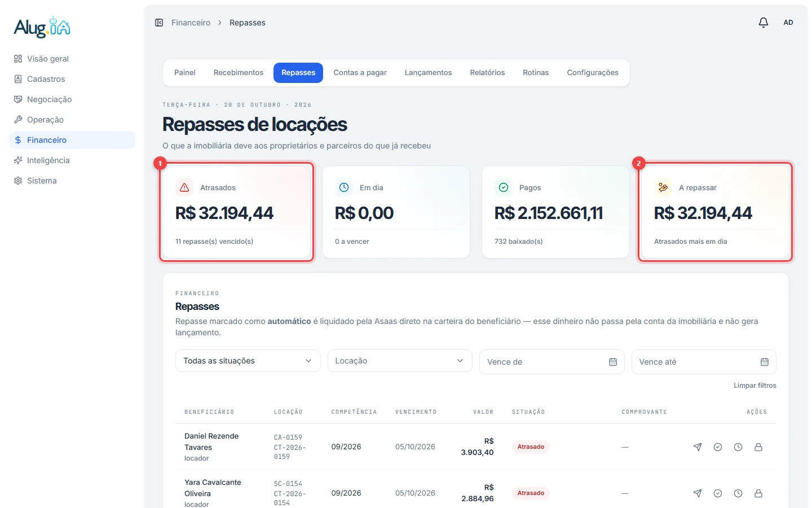The image size is (812, 508).
Task: Send repasse for Yara Cavalcante Oliveira
Action: pyautogui.click(x=698, y=493)
